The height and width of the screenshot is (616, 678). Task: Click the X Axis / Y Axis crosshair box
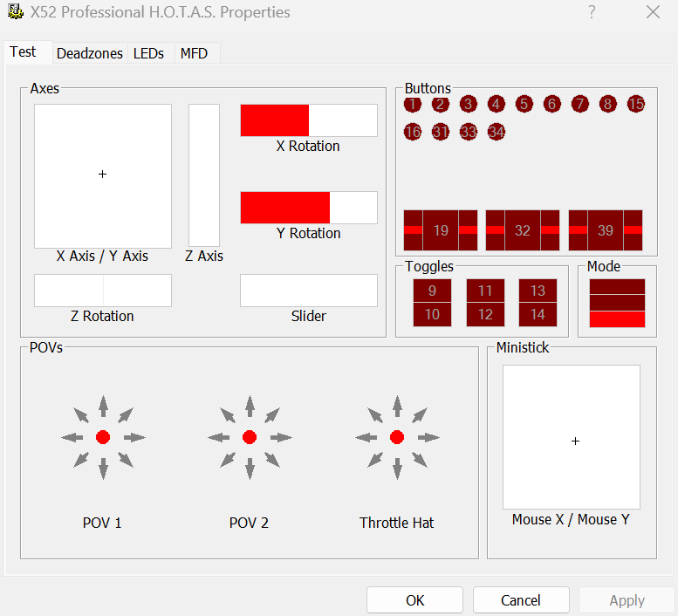click(x=103, y=176)
